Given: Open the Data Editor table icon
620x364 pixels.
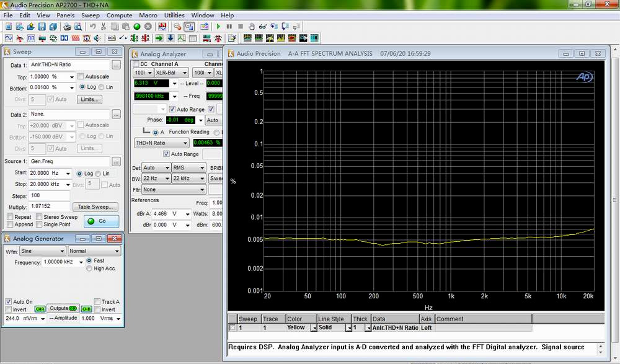Looking at the screenshot, I should pyautogui.click(x=193, y=38).
